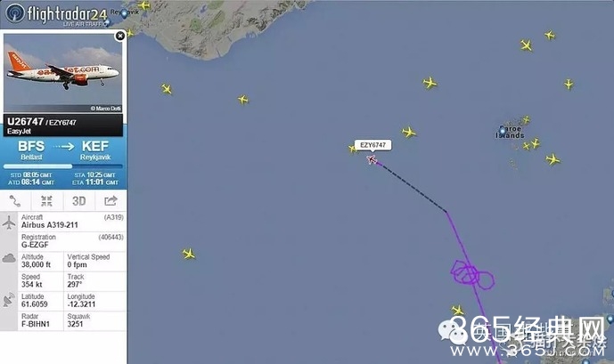The image size is (614, 364).
Task: Click the KEF Reykjavik destination airport
Action: pyautogui.click(x=95, y=150)
